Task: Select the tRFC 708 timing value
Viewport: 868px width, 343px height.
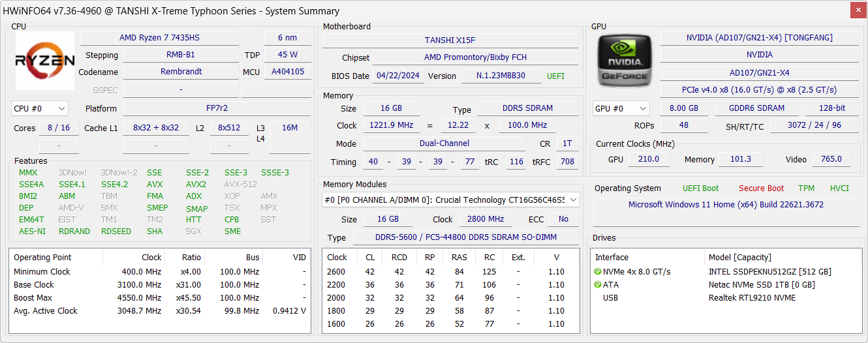Action: pyautogui.click(x=567, y=162)
